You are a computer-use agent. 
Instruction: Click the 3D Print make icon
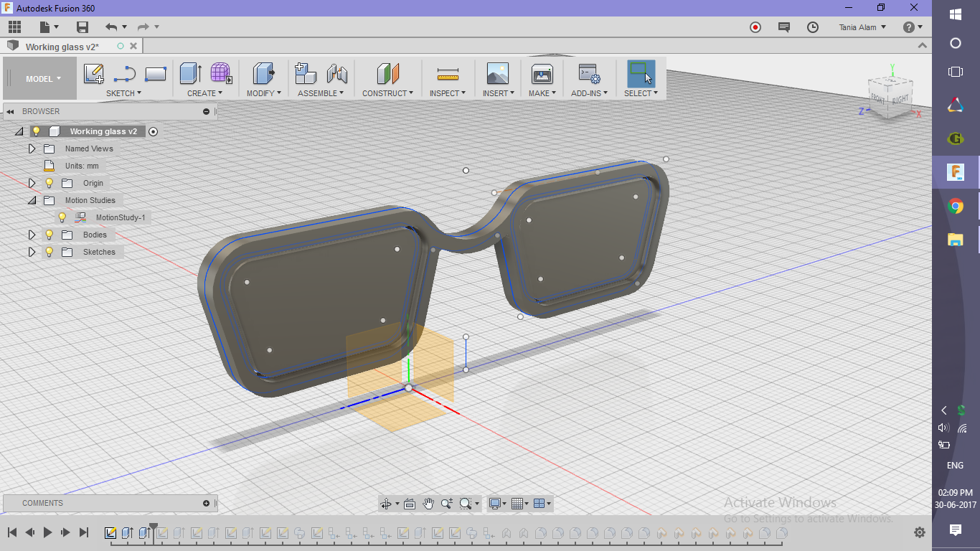(542, 73)
